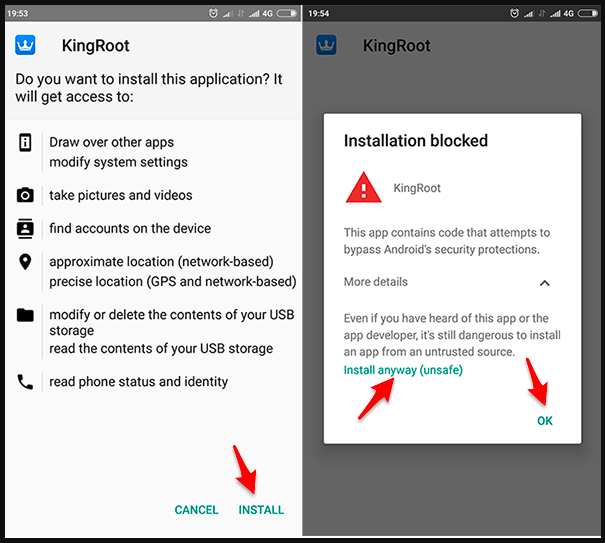605x543 pixels.
Task: Tap the camera permission icon
Action: tap(25, 195)
